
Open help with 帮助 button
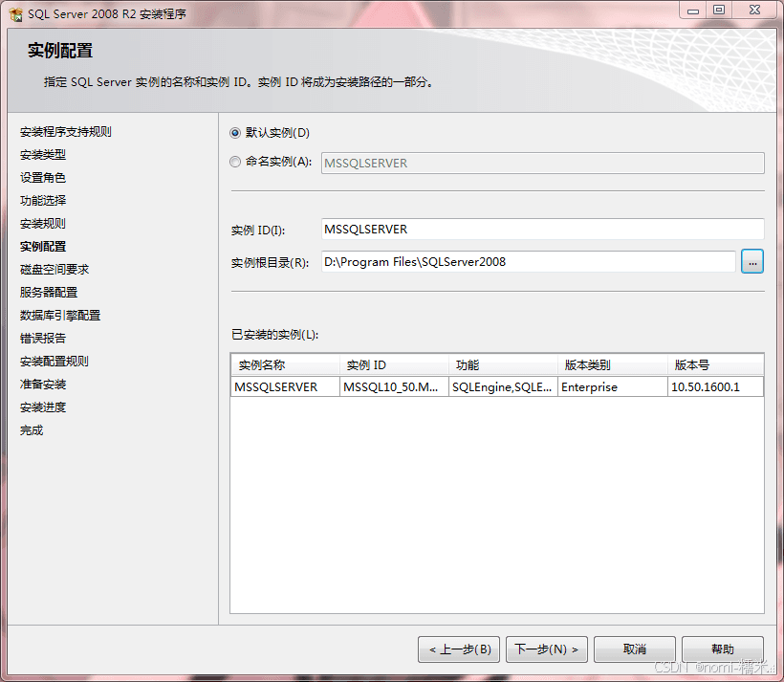pos(723,649)
